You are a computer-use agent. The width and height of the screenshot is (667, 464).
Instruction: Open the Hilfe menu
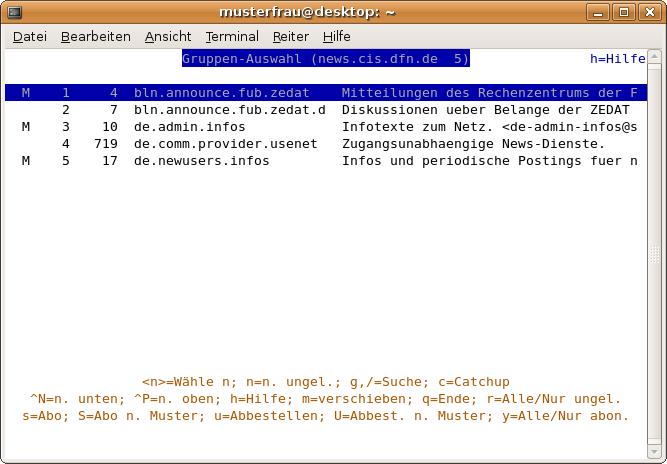(x=337, y=36)
